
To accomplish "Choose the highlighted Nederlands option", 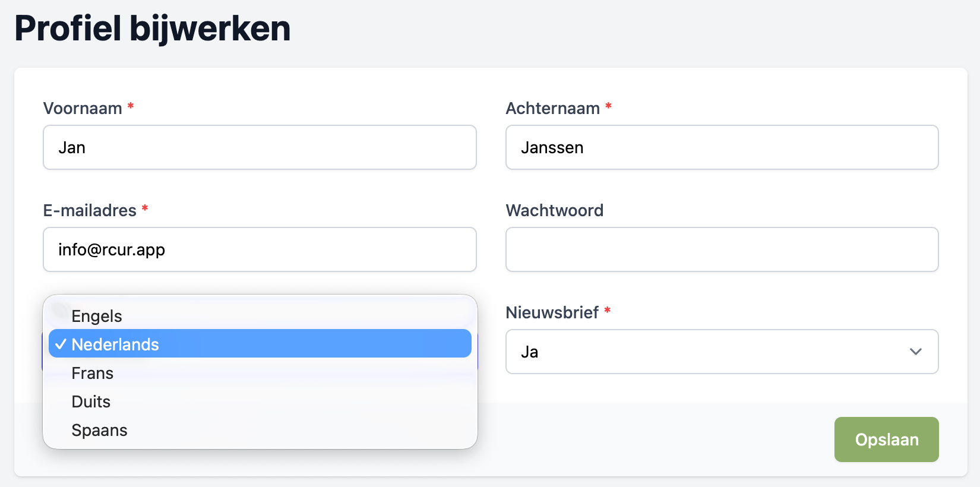I will [260, 344].
